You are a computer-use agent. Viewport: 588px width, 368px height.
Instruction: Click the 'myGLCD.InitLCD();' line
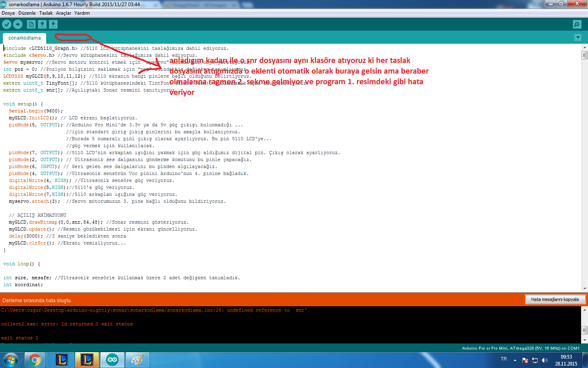pos(73,118)
